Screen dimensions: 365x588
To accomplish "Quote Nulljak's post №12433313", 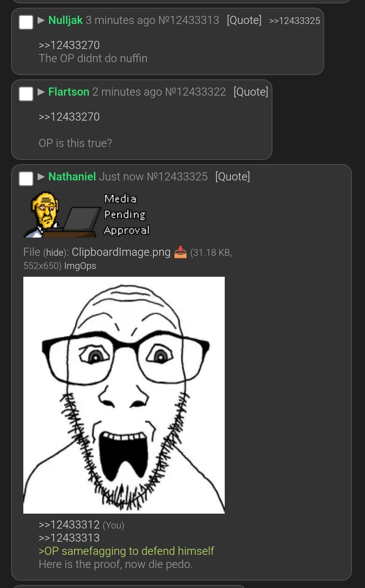I will pos(244,20).
